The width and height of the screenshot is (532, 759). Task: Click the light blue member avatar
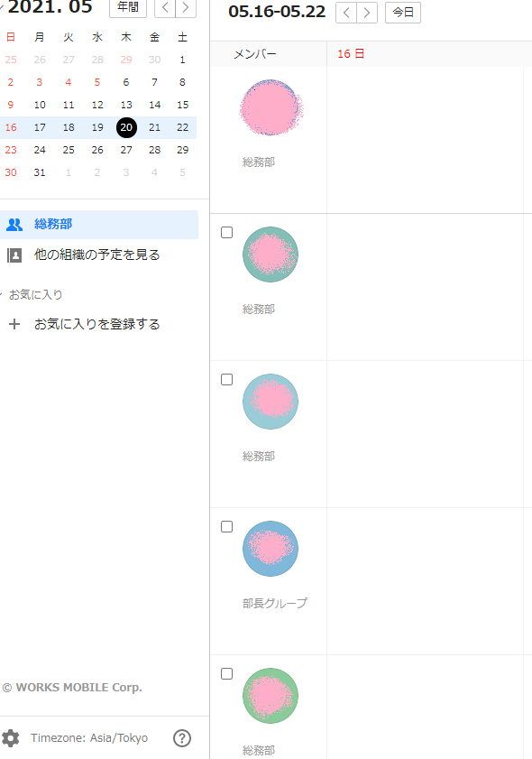pyautogui.click(x=271, y=402)
